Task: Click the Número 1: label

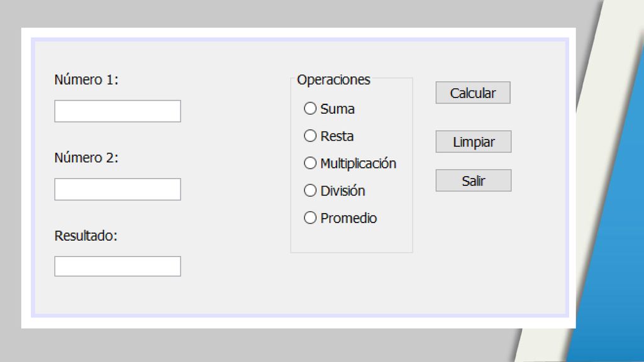Action: click(x=86, y=80)
